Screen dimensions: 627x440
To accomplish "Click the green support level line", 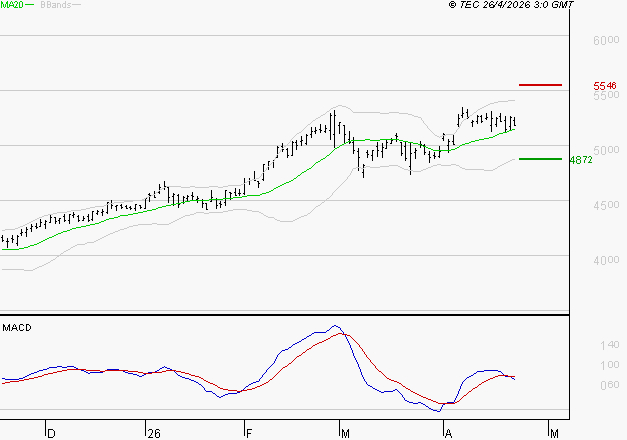I will pos(540,159).
